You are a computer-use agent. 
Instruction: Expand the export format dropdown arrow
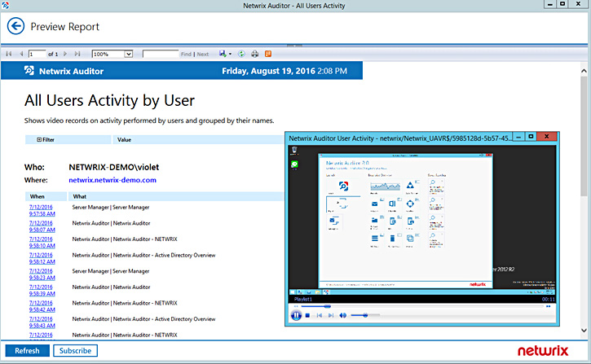click(230, 54)
